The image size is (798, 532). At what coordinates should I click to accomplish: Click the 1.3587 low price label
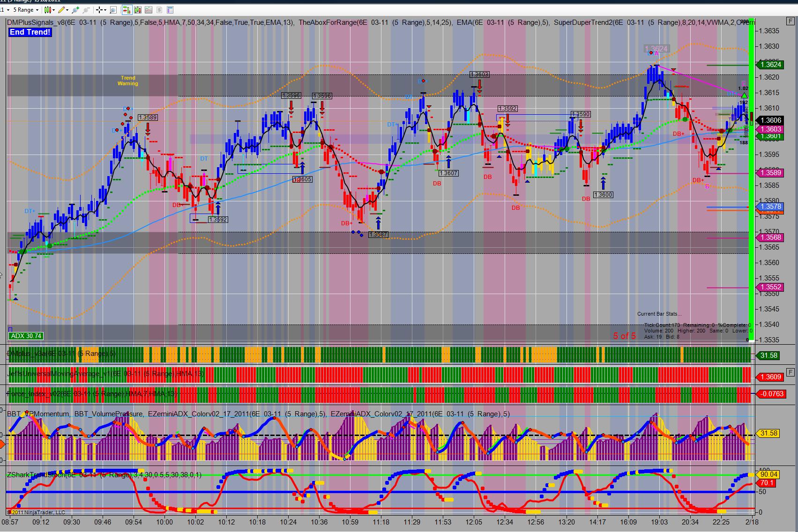[378, 235]
